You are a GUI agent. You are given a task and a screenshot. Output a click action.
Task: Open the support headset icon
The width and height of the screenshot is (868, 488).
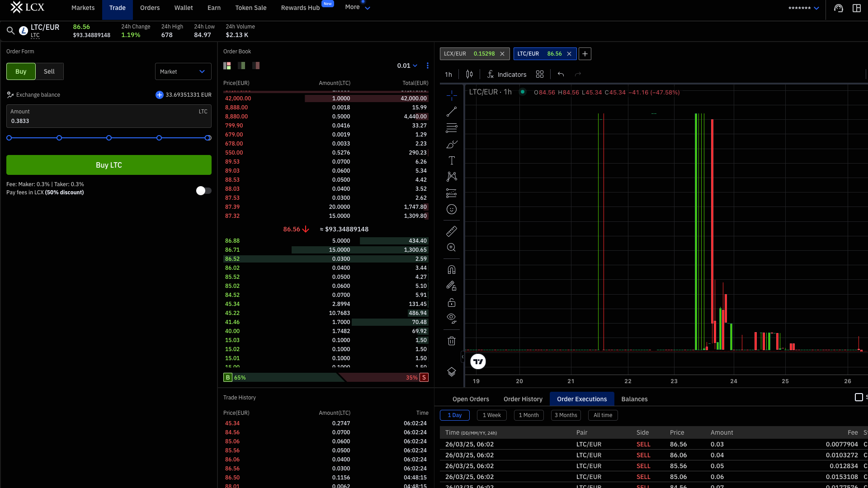point(839,8)
